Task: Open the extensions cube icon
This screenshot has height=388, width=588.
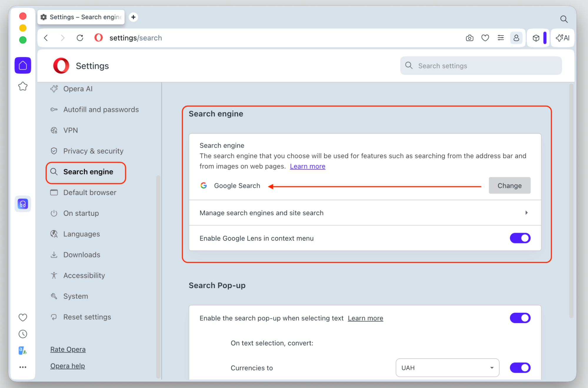Action: click(x=536, y=38)
